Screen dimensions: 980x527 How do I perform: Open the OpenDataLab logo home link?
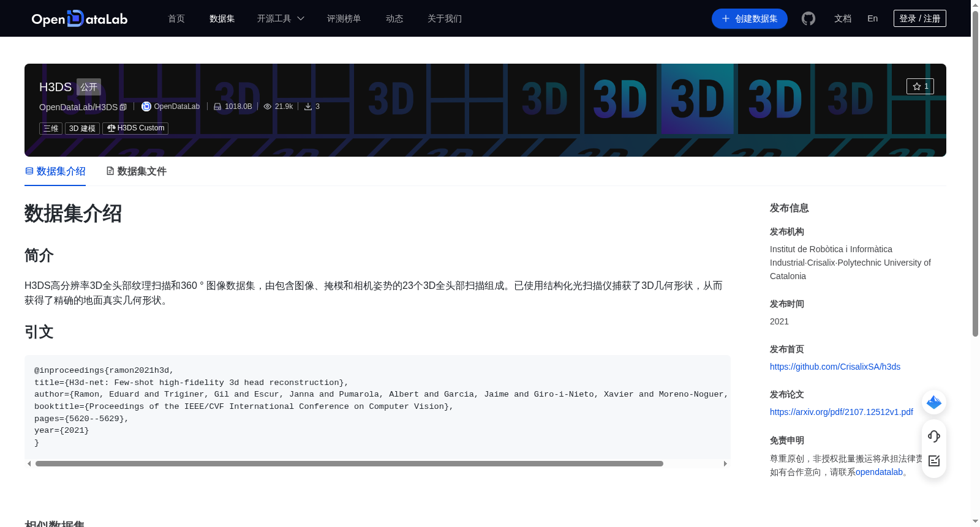tap(80, 18)
